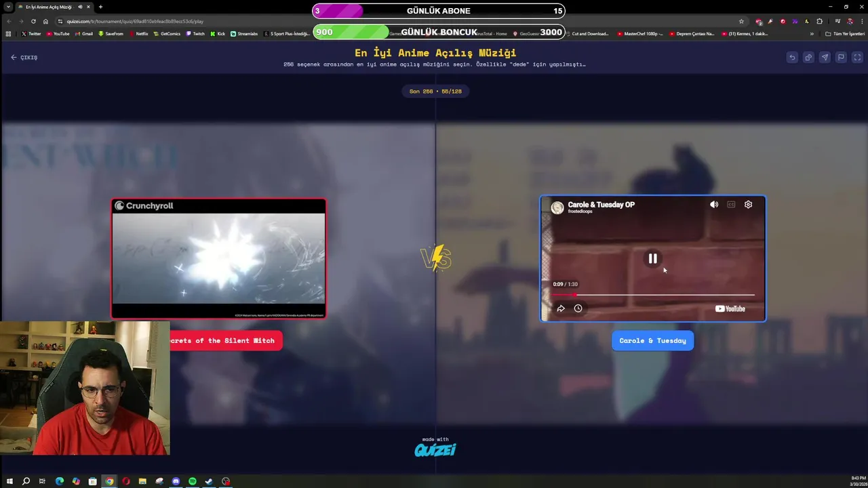Open the tab search dropdown arrow

coord(7,7)
